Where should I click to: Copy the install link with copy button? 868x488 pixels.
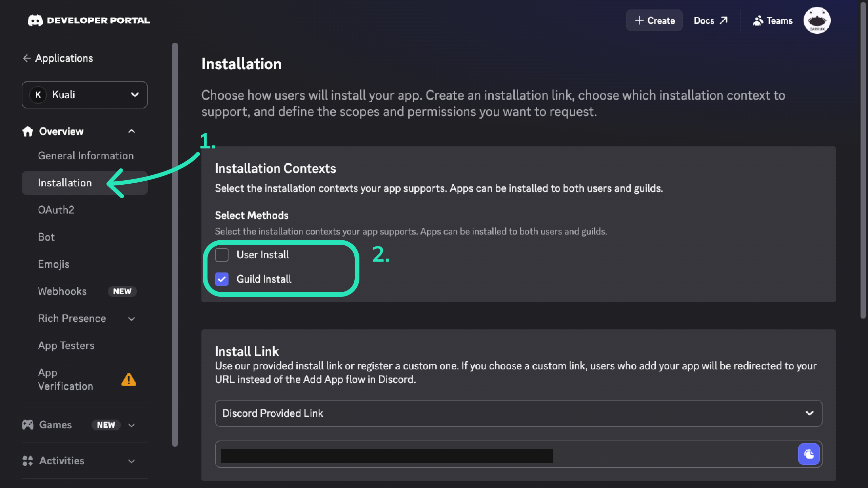(809, 454)
